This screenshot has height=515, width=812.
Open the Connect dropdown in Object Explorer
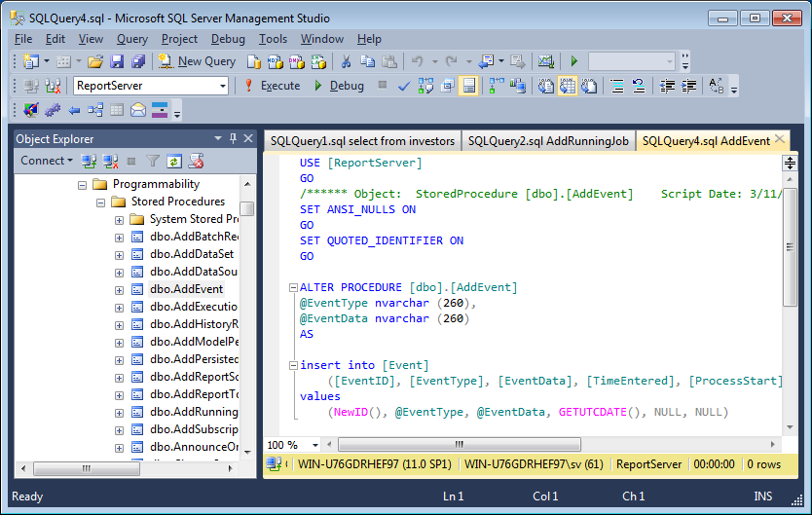[x=46, y=161]
